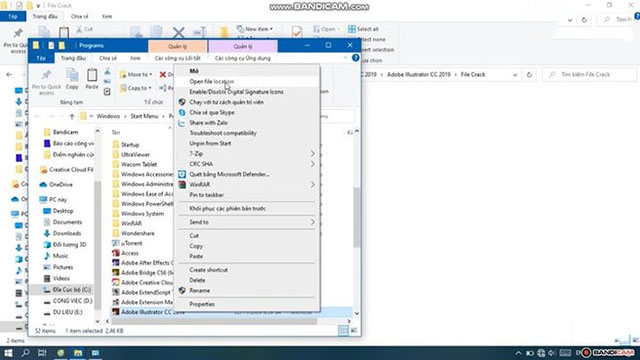This screenshot has height=360, width=640.
Task: Click the WinRAR icon in context menu
Action: pyautogui.click(x=182, y=184)
